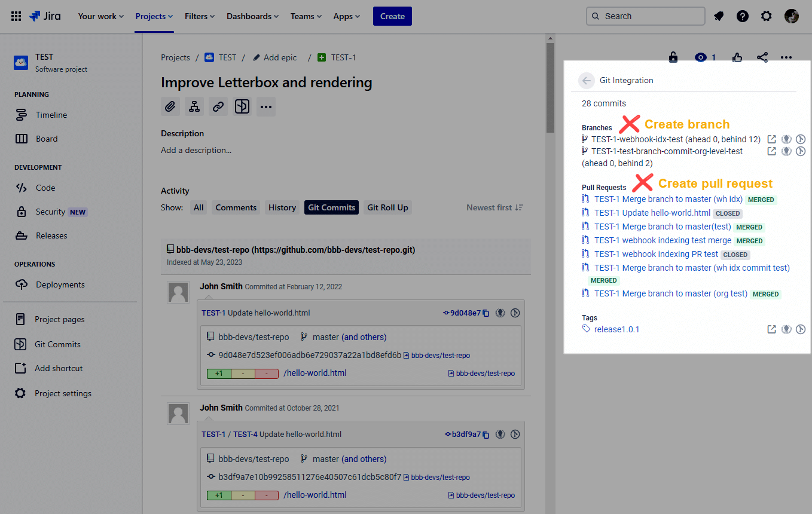Image resolution: width=812 pixels, height=514 pixels.
Task: Click the attach paperclip icon under issue title
Action: [x=170, y=107]
